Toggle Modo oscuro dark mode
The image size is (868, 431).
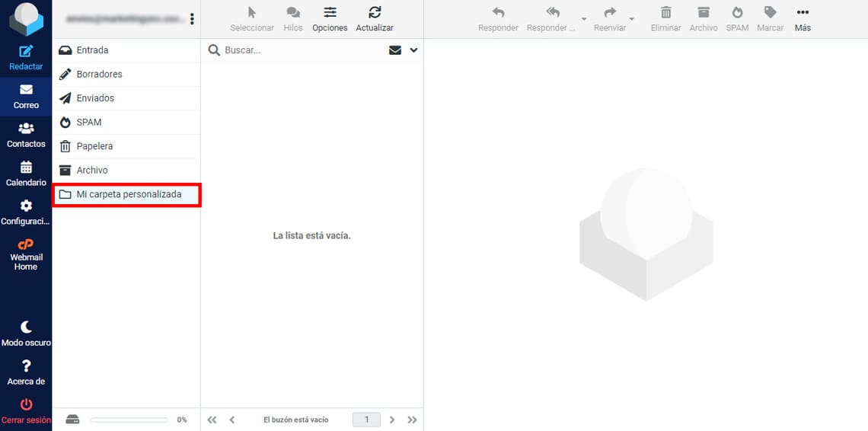(26, 334)
